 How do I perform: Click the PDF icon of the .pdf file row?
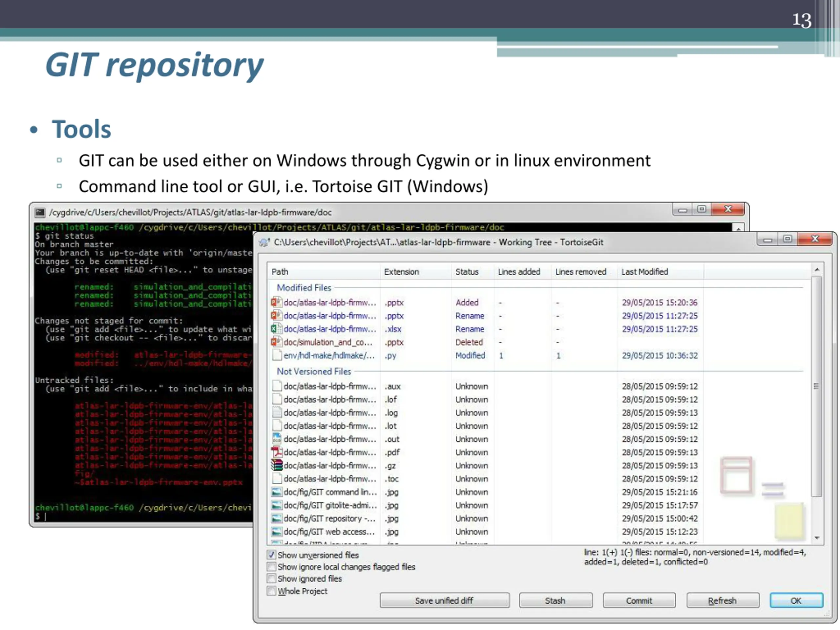tap(277, 452)
